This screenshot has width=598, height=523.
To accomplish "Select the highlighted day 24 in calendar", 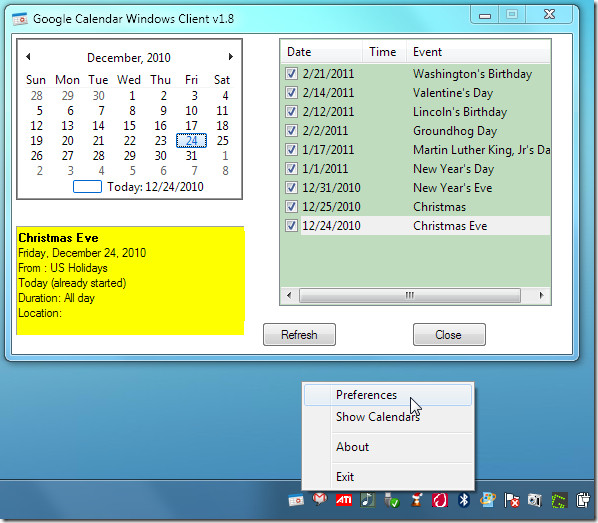I will (x=191, y=140).
